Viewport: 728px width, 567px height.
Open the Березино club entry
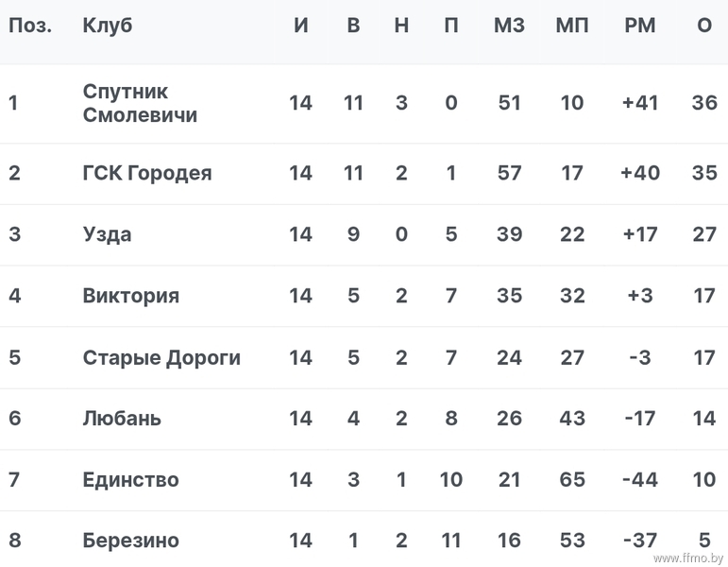[x=131, y=541]
